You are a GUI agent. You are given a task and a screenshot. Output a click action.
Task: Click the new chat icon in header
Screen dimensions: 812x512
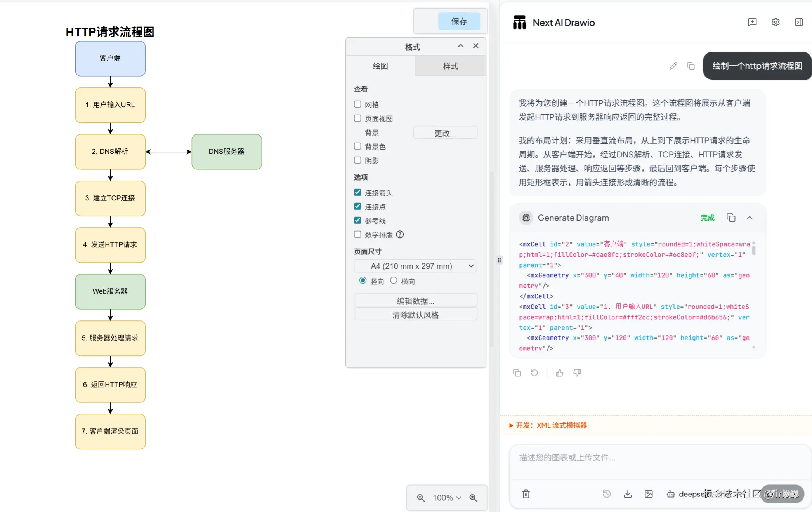(x=752, y=22)
